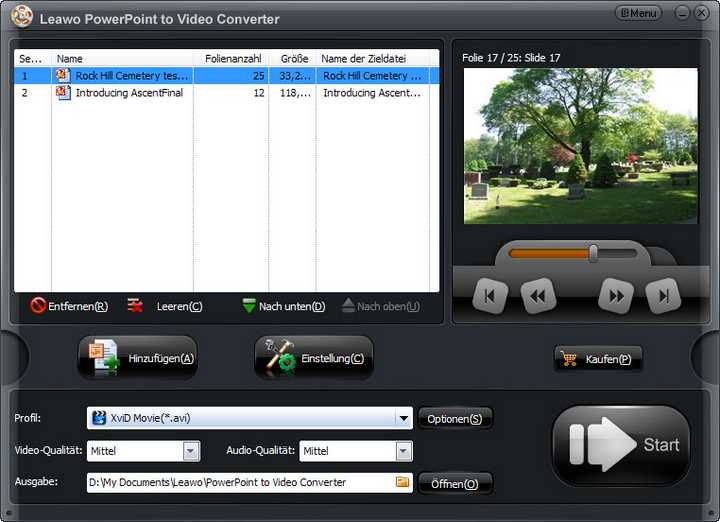Click 'Folie 17 / 25: Slide 17' label
The image size is (720, 522).
coord(511,58)
